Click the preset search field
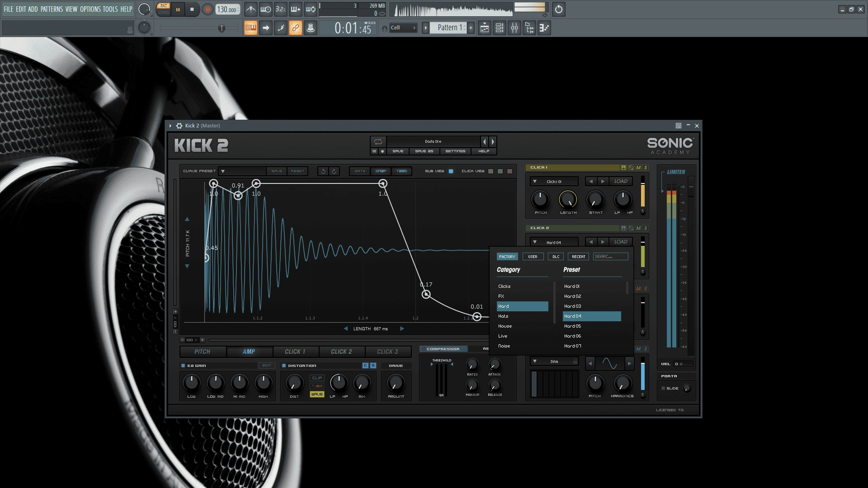The image size is (868, 488). click(x=610, y=257)
